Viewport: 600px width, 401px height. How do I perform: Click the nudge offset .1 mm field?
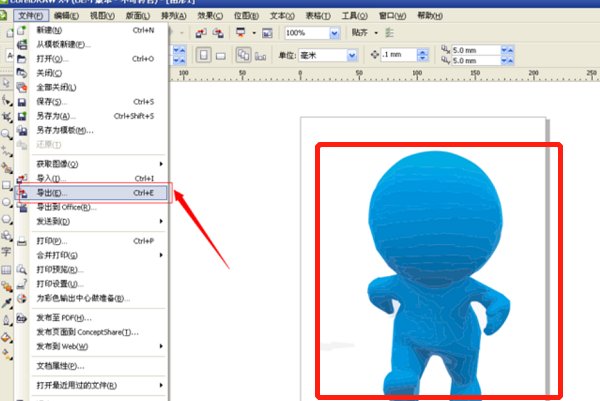[x=399, y=55]
